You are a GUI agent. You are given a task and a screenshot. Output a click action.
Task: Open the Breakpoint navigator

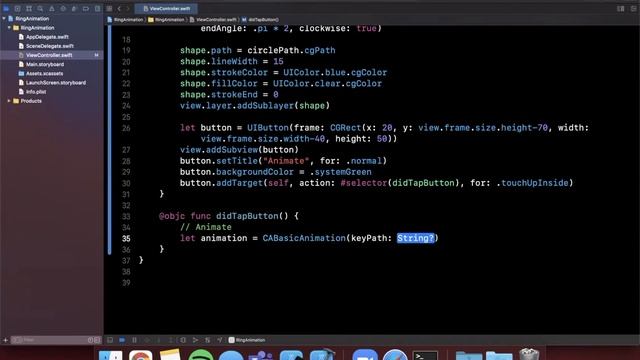86,9
